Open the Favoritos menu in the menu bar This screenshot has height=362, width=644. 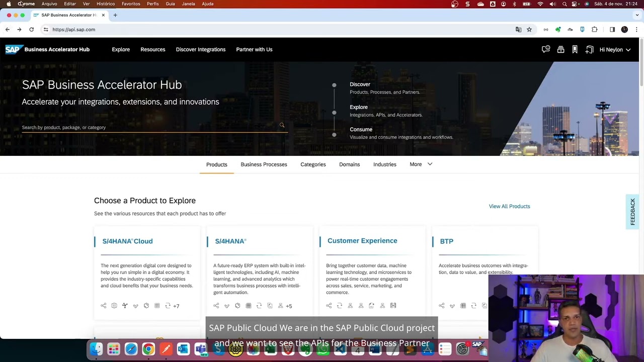[131, 4]
